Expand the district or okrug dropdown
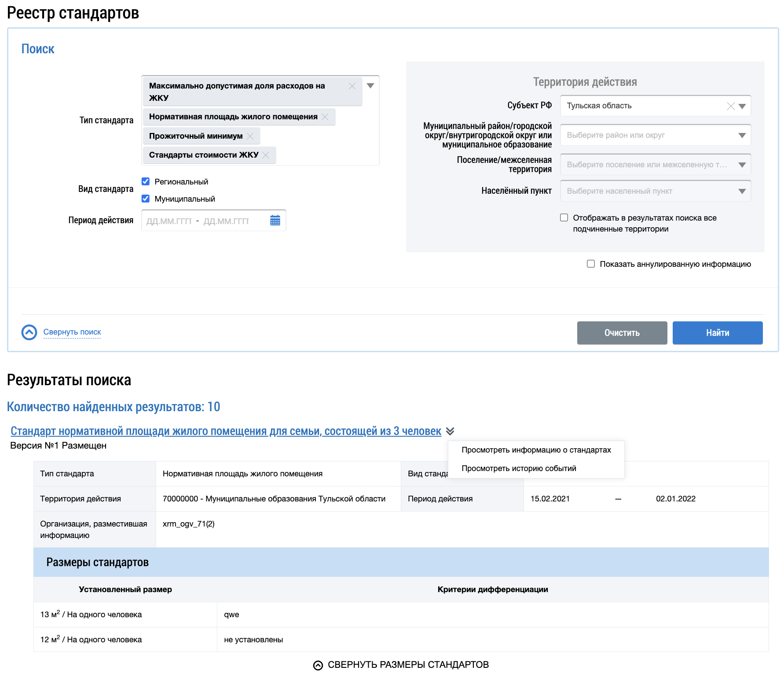 [x=742, y=135]
